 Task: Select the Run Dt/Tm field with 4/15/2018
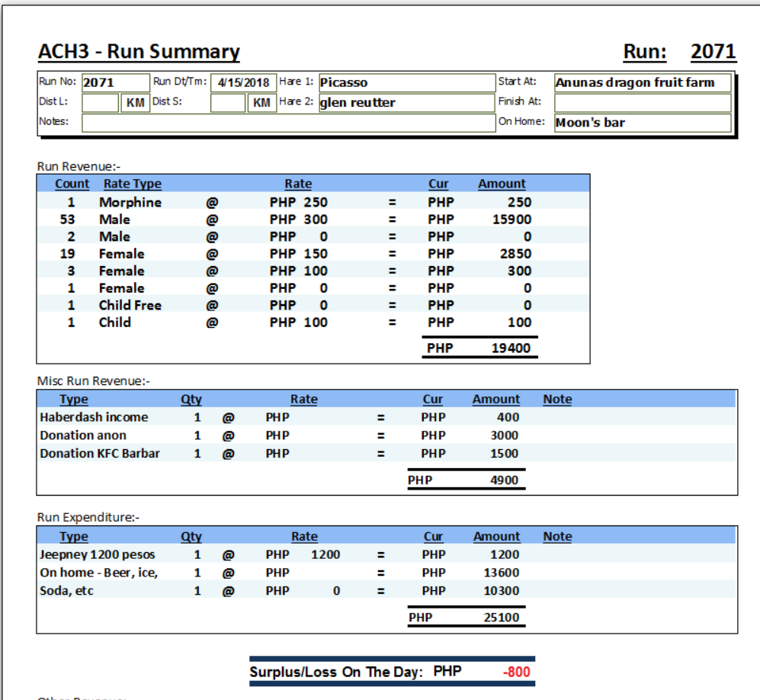point(242,82)
